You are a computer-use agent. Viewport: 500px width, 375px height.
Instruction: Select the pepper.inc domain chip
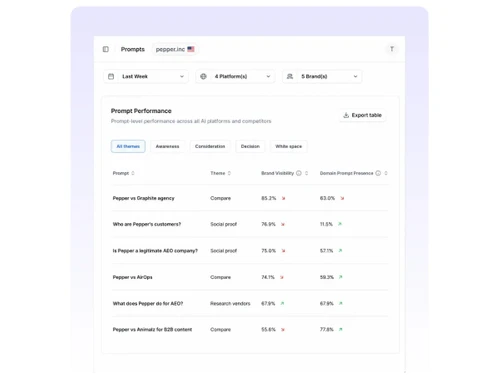click(x=175, y=49)
